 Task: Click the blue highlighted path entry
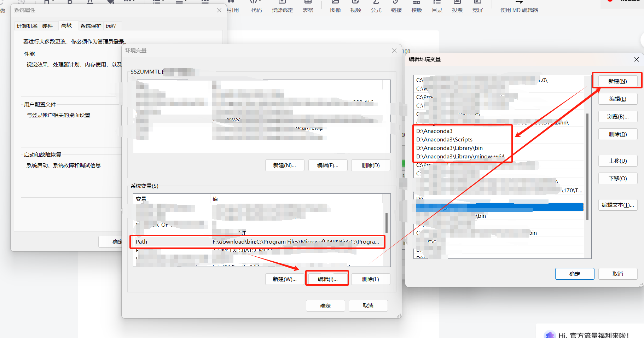pyautogui.click(x=499, y=207)
